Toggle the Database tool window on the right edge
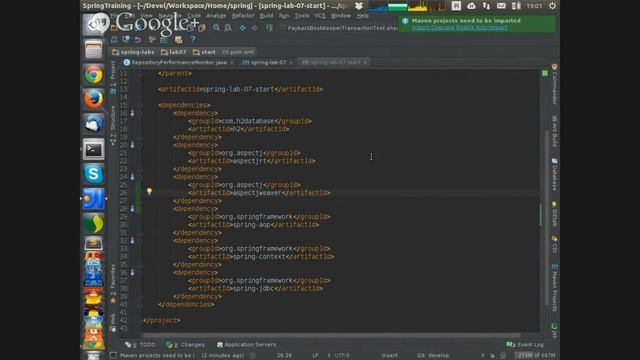Image resolution: width=640 pixels, height=360 pixels. 554,174
